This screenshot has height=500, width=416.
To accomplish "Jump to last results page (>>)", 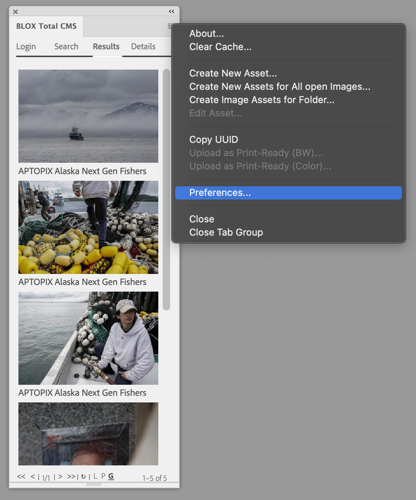I will (71, 476).
